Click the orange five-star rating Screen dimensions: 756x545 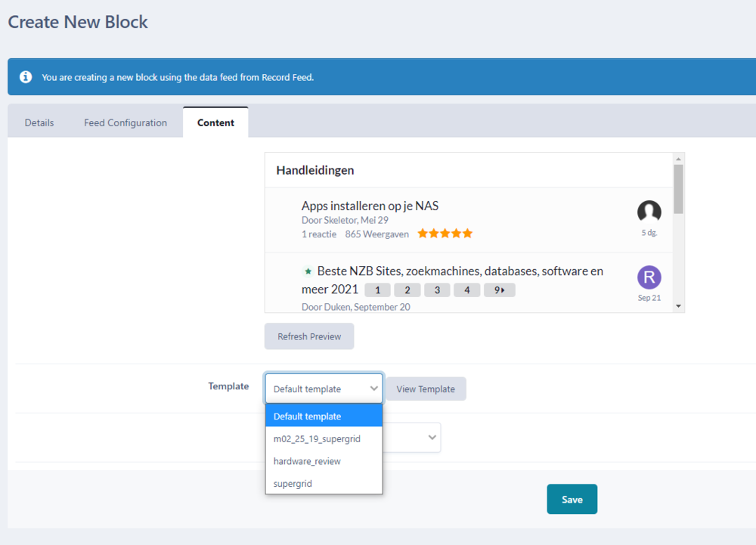pyautogui.click(x=445, y=234)
